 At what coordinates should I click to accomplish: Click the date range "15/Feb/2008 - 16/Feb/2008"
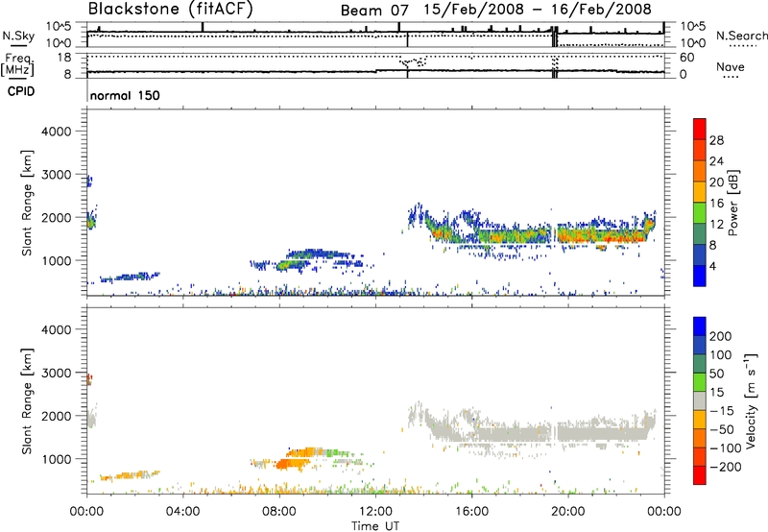click(538, 10)
